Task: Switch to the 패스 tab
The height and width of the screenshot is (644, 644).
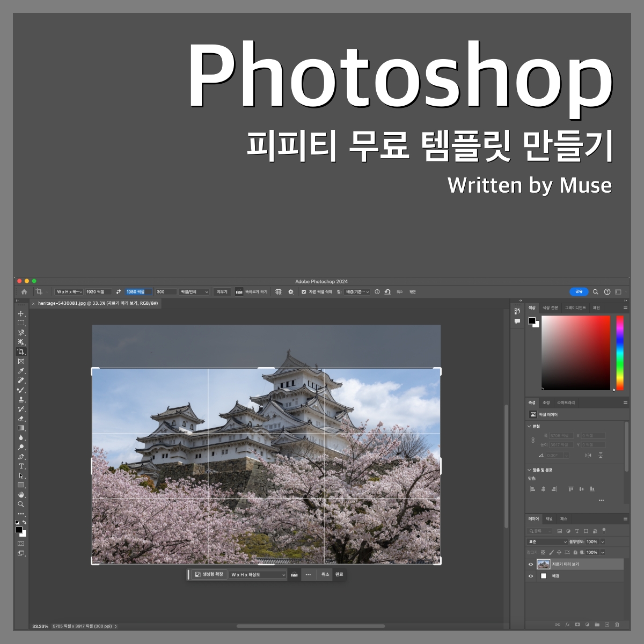Action: pyautogui.click(x=563, y=519)
